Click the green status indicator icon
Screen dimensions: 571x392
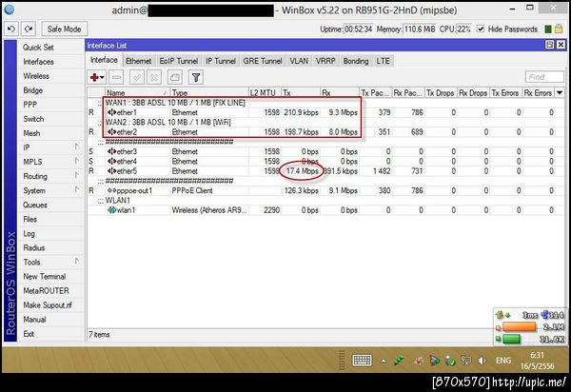548,29
